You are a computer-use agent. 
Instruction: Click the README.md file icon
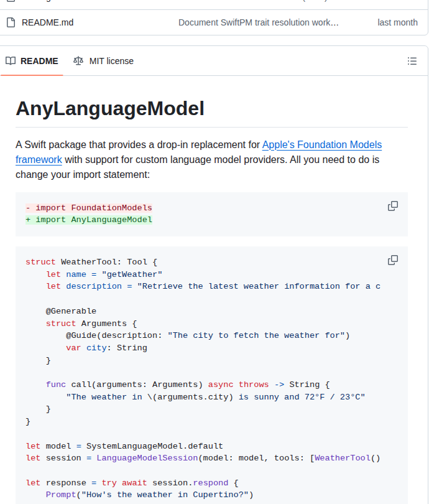tap(11, 22)
